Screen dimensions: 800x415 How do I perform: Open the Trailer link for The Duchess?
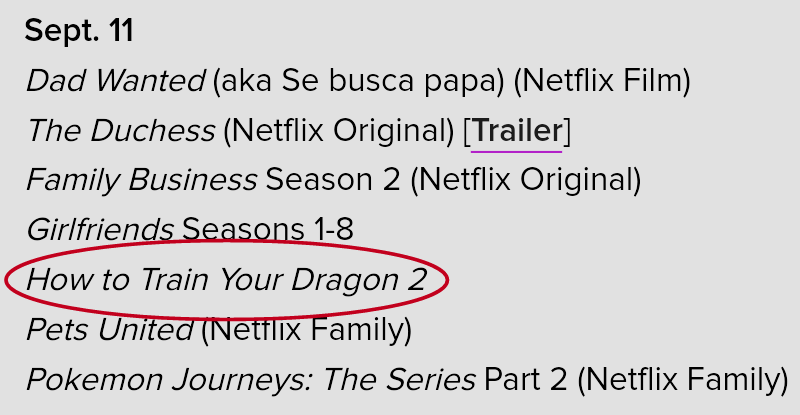tap(517, 131)
